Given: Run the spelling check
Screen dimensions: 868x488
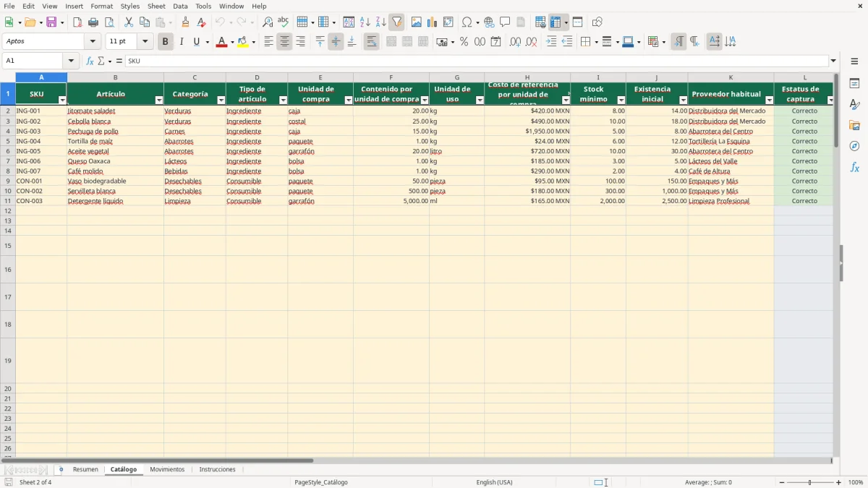Looking at the screenshot, I should coord(284,22).
